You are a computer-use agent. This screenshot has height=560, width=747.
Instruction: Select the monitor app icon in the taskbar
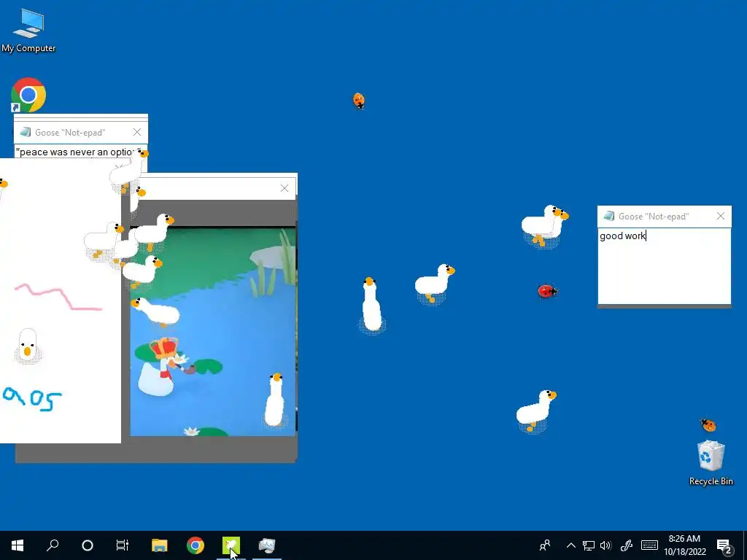click(267, 545)
